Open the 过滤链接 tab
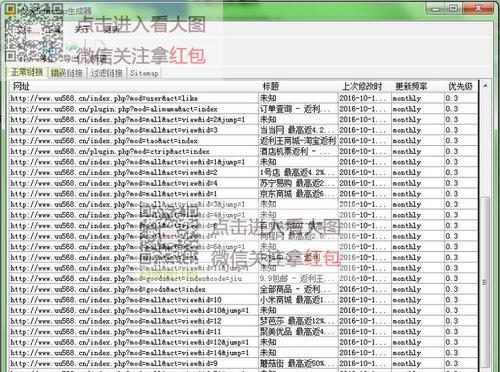Viewport: 500px width, 372px height. click(107, 73)
